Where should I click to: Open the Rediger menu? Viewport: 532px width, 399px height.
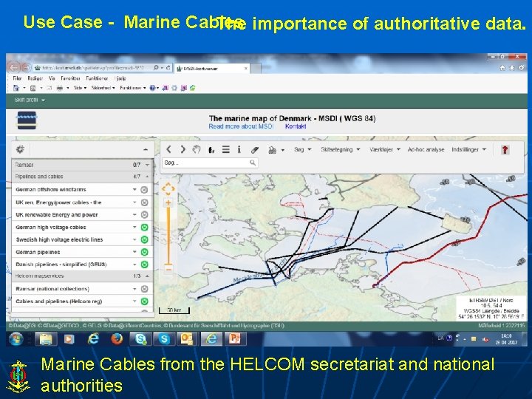(x=35, y=78)
